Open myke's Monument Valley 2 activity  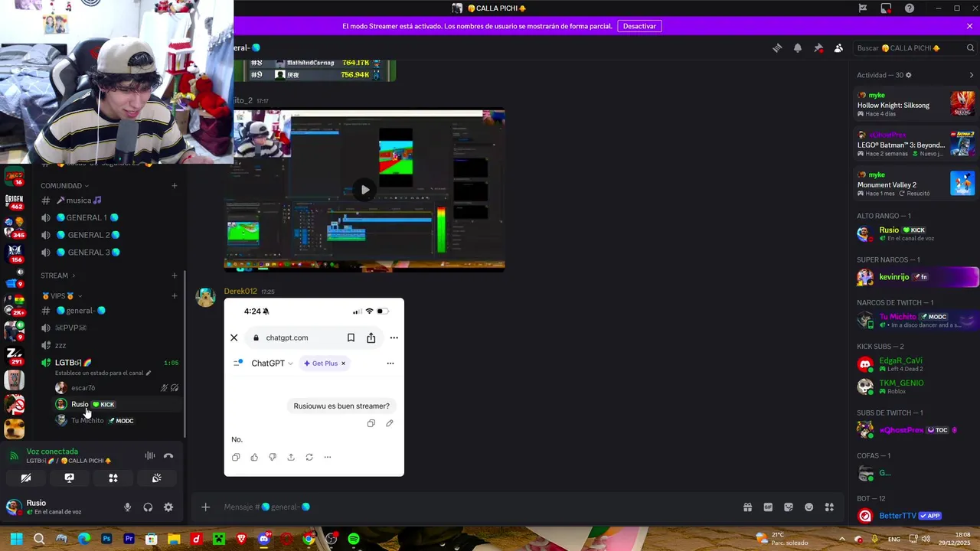tap(916, 184)
